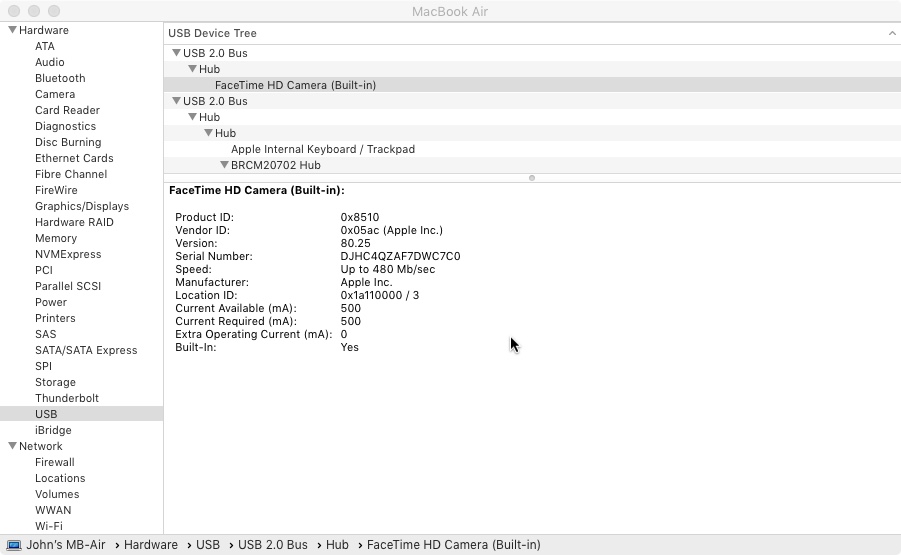The height and width of the screenshot is (555, 901).
Task: Open the PCI section
Action: coord(44,270)
